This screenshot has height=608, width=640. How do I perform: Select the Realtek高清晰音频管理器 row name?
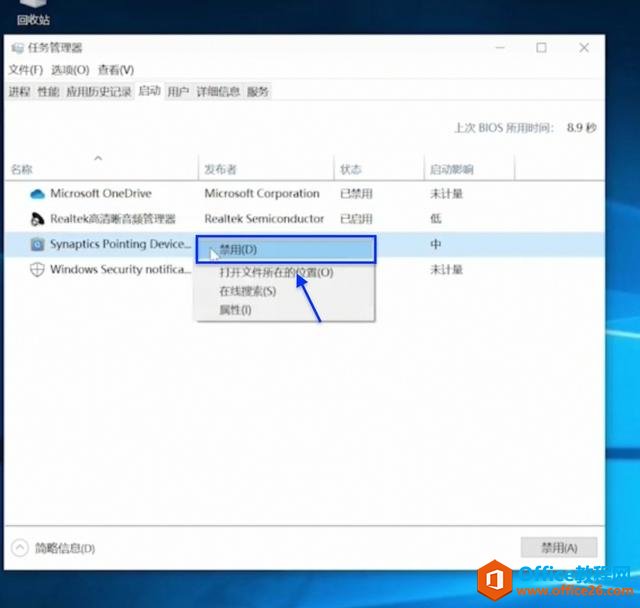point(113,219)
